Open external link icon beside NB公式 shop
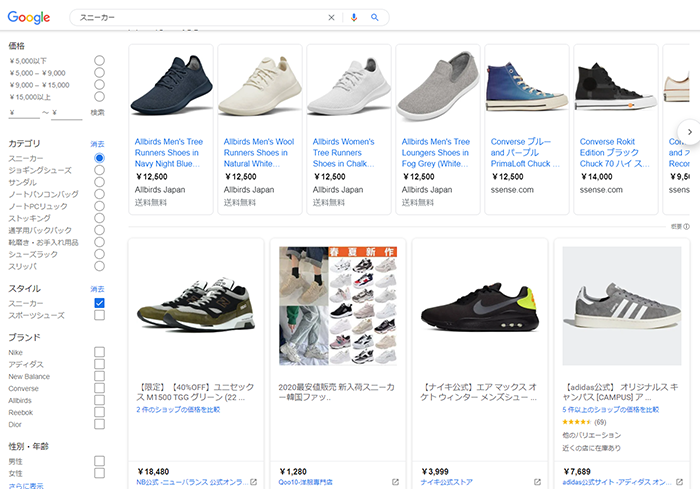 point(253,482)
